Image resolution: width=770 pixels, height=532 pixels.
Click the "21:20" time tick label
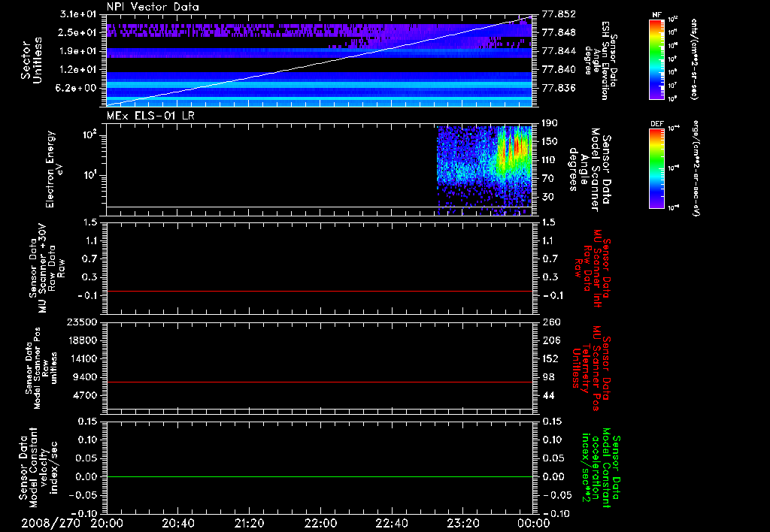[x=249, y=523]
